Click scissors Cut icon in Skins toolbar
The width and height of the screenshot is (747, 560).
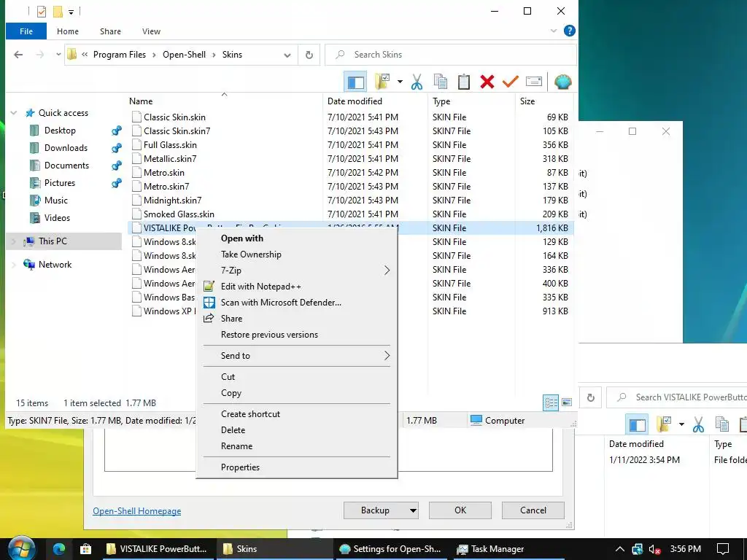click(417, 82)
